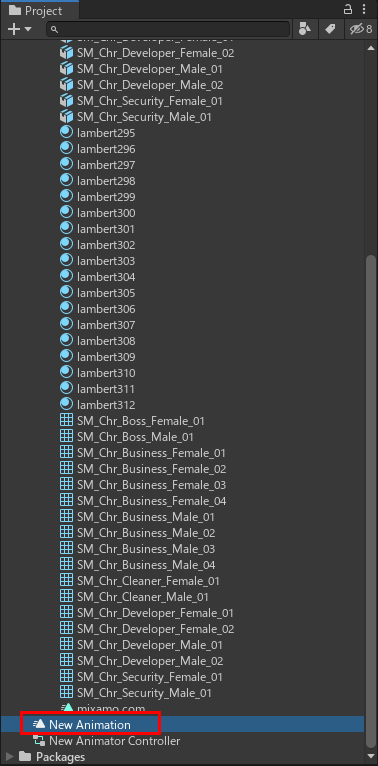The image size is (378, 766).
Task: Select mesh SM_Chr_Developer_Female_01 name
Action: tap(155, 613)
